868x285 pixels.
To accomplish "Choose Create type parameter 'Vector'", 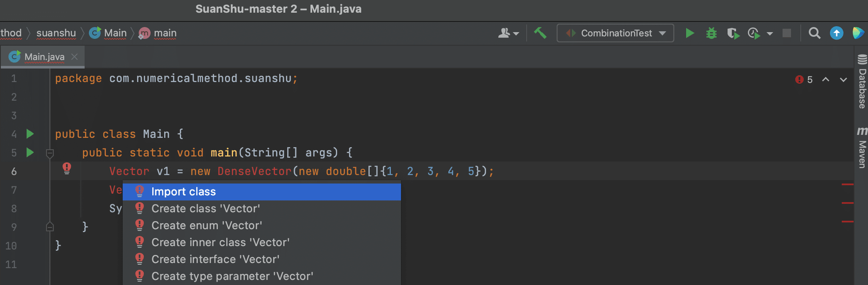I will point(262,276).
